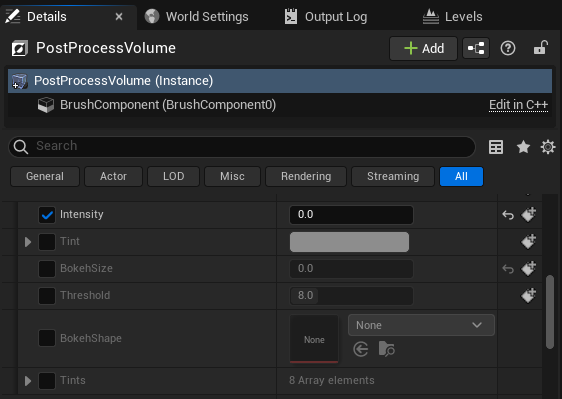Click the Output Log terminal icon
The width and height of the screenshot is (562, 399).
291,16
